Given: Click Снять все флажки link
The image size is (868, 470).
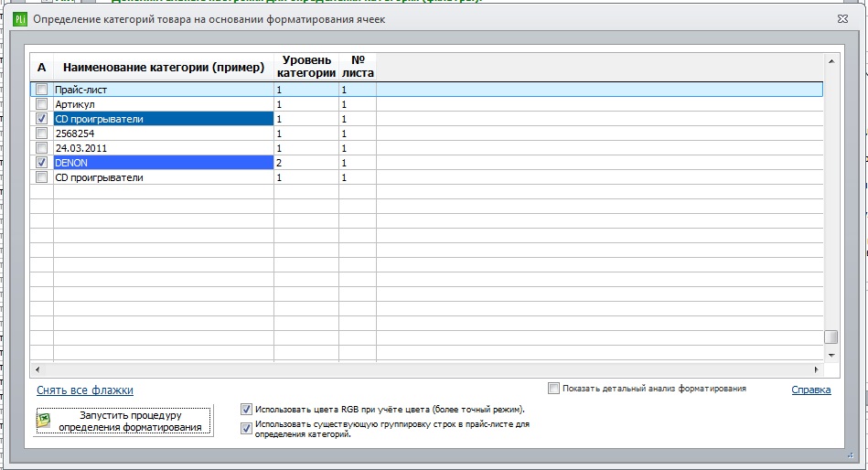Looking at the screenshot, I should point(85,390).
